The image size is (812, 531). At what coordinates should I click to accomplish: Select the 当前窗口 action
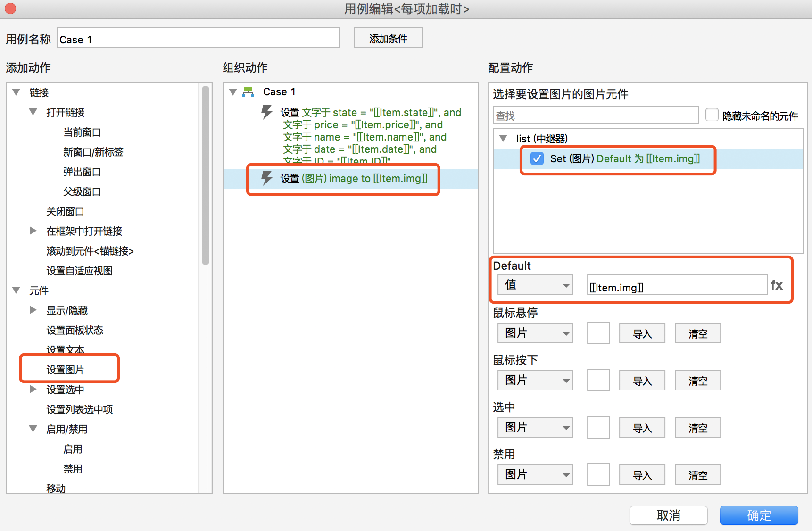click(82, 132)
